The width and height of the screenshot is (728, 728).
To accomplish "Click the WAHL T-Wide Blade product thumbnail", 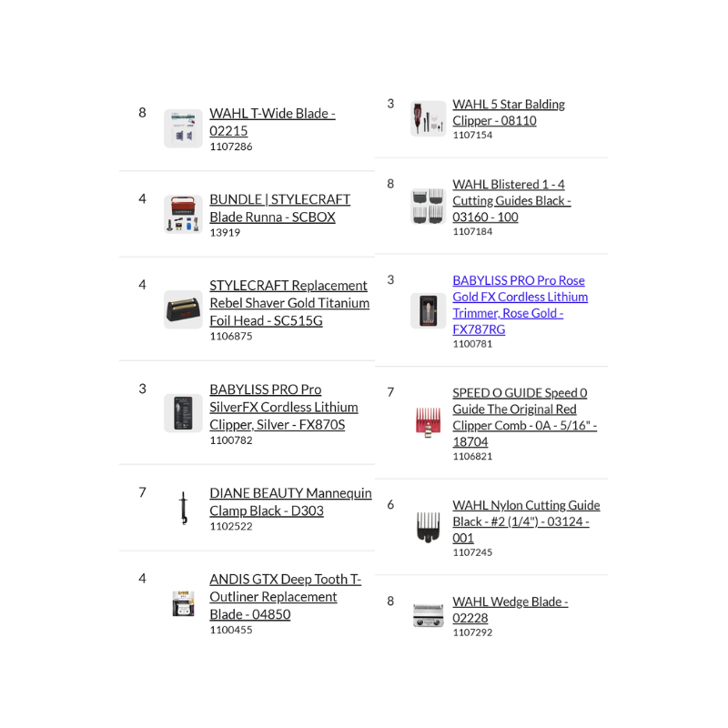I will 183,128.
